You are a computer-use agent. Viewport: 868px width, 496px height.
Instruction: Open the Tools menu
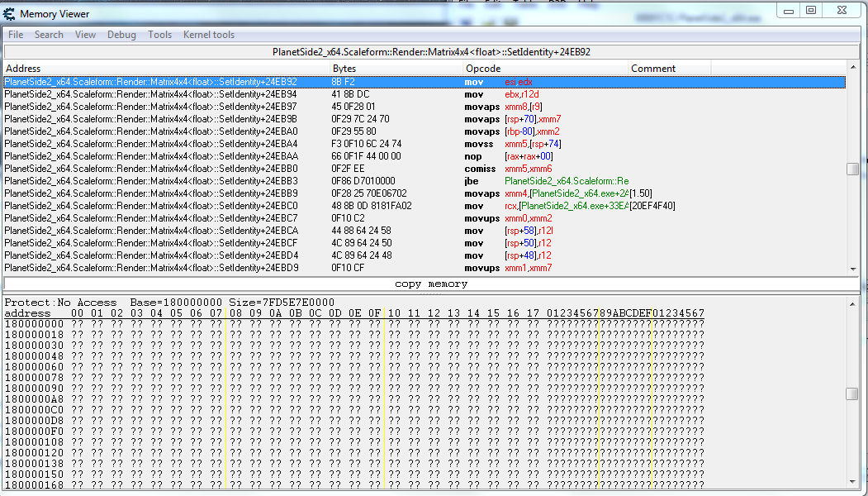coord(159,35)
